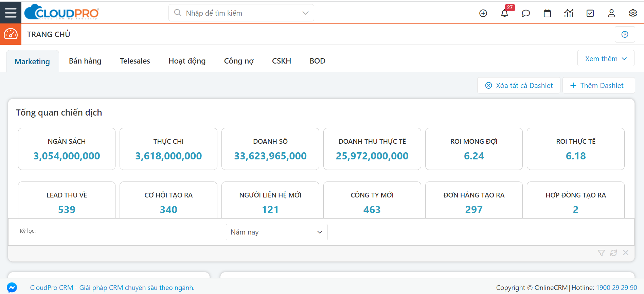The height and width of the screenshot is (294, 644).
Task: Switch to the Telesales tab
Action: (135, 61)
